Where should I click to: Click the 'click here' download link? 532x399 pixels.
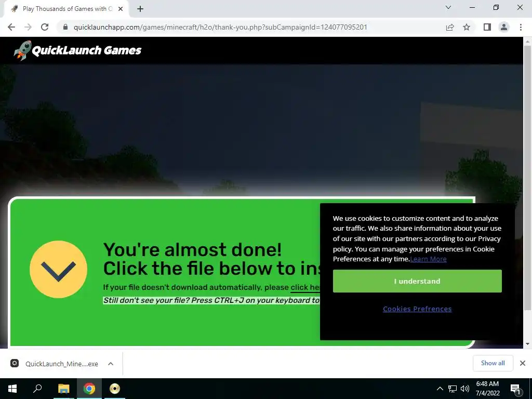pyautogui.click(x=305, y=287)
